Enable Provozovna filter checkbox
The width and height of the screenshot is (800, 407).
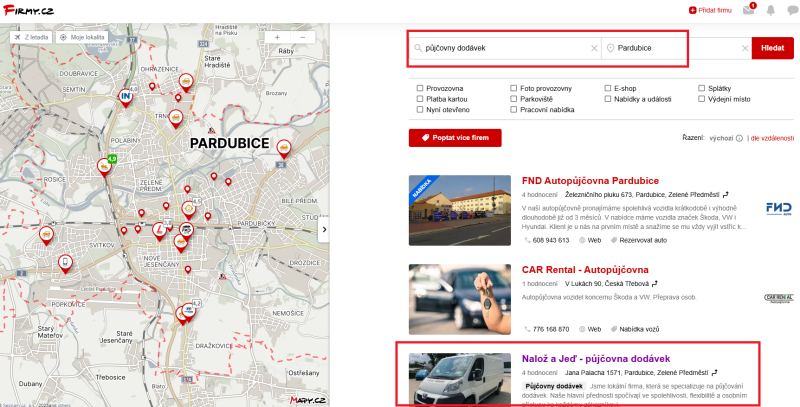click(x=420, y=88)
